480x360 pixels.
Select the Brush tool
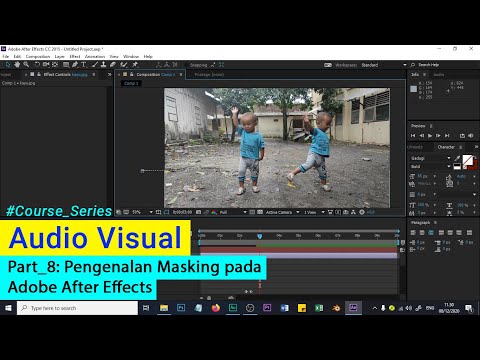coord(95,65)
